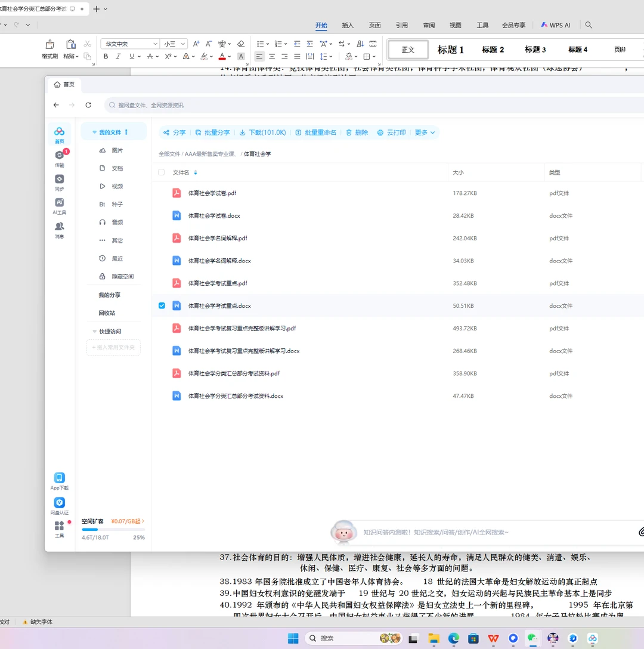Open the bullet list dropdown arrow

pos(267,44)
